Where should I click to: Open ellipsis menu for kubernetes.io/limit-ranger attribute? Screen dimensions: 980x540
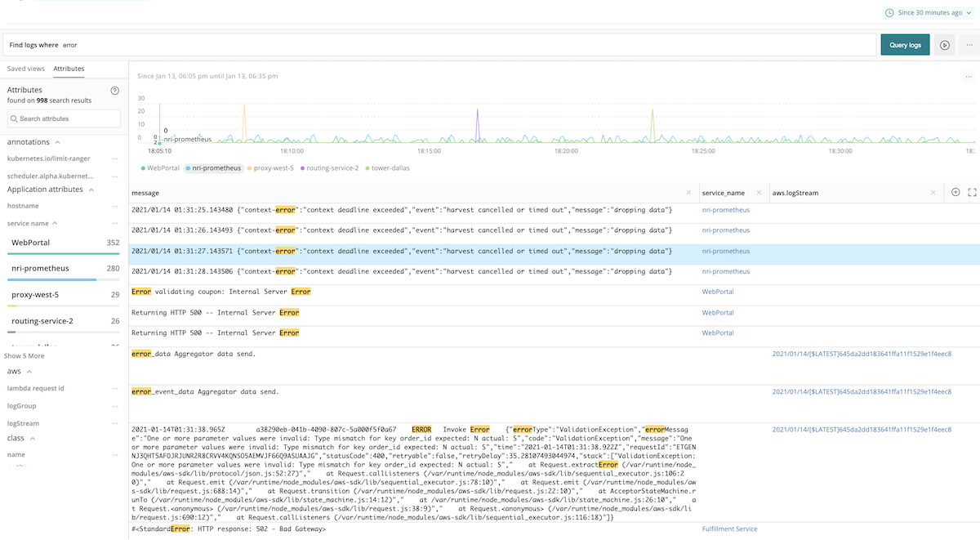pyautogui.click(x=115, y=158)
